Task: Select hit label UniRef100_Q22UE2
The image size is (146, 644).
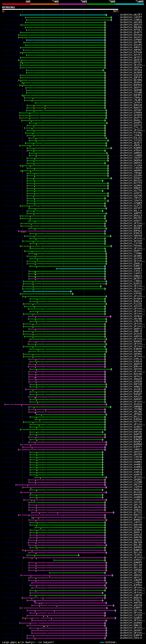Action: (x=131, y=389)
